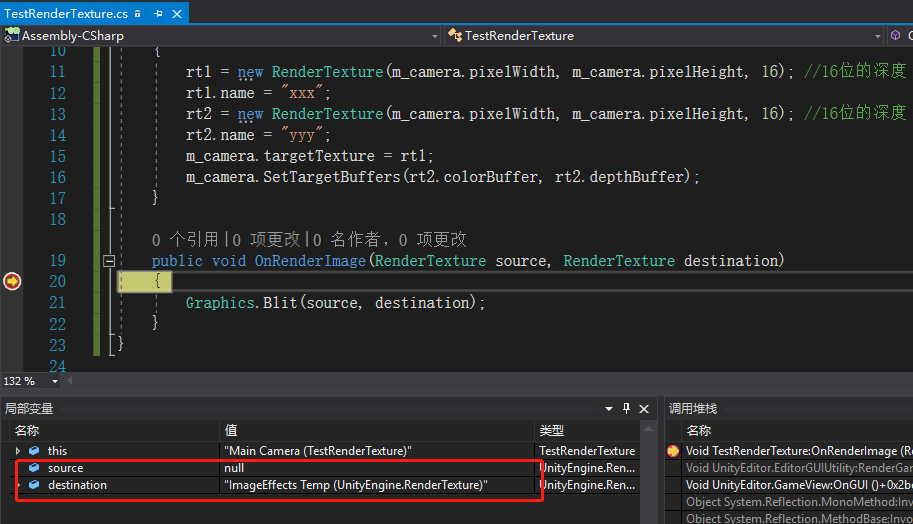The image size is (913, 524).
Task: Click the horizontal scroll left arrow
Action: [70, 381]
